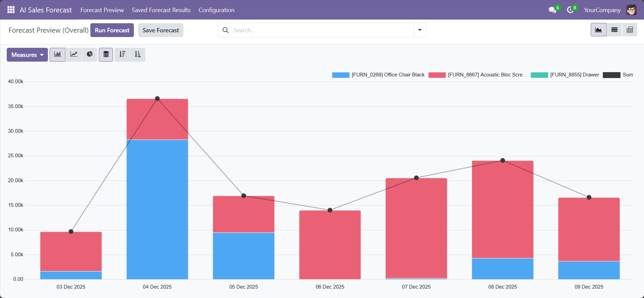Open the conversations messages icon
The height and width of the screenshot is (298, 644).
[552, 10]
